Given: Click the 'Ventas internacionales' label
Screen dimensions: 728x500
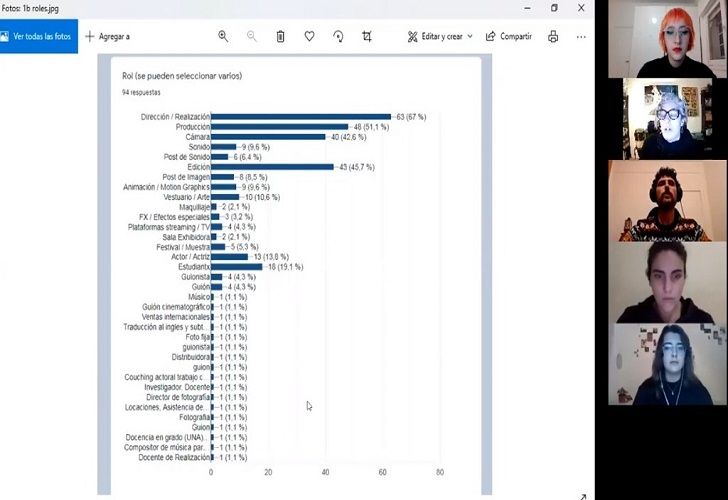Looking at the screenshot, I should 176,317.
